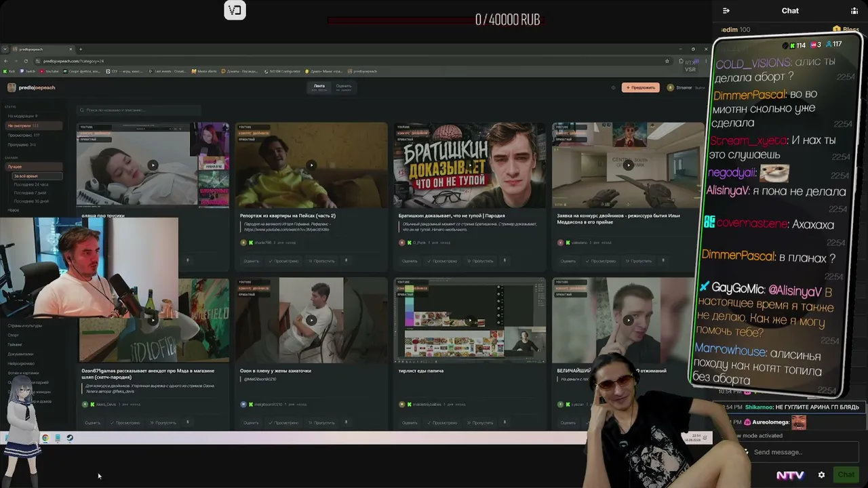868x488 pixels.
Task: Open the browser extensions puzzle icon
Action: (x=681, y=61)
